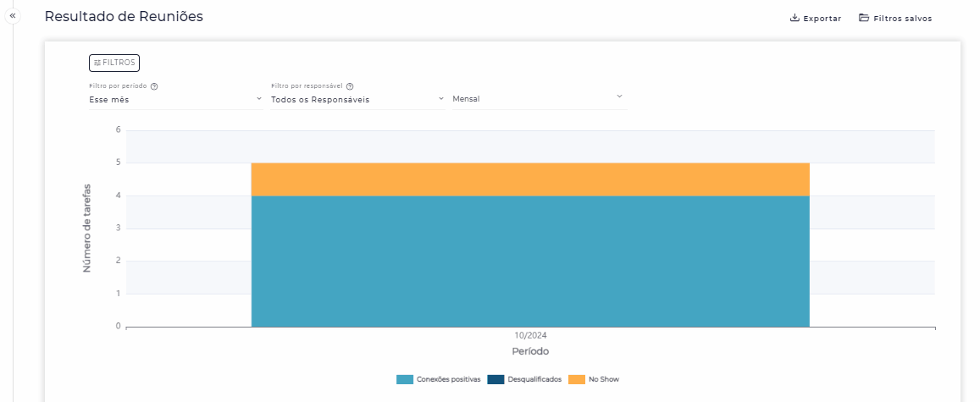Click the orange No Show bar segment
Viewport: 980px width, 402px height.
click(x=530, y=179)
